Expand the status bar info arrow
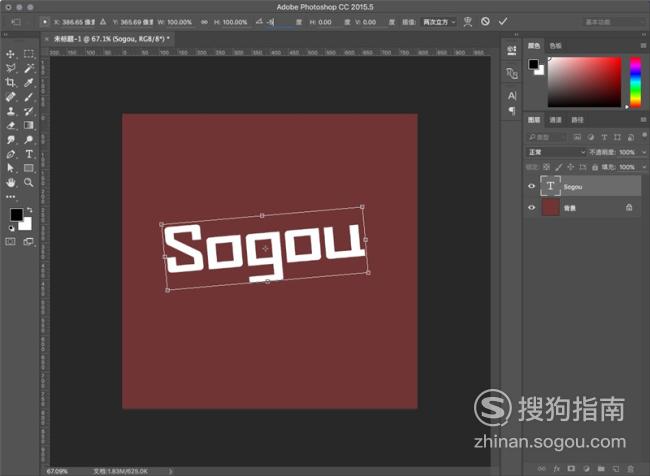Viewport: 650px width, 476px height. (170, 471)
